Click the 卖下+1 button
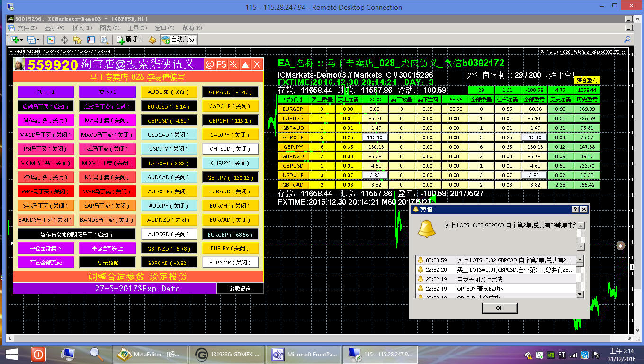 point(107,92)
